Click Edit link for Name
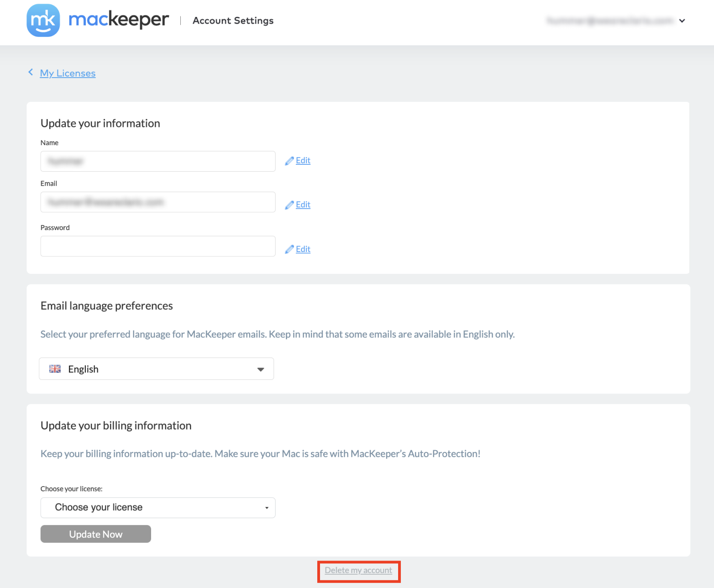 pos(303,161)
